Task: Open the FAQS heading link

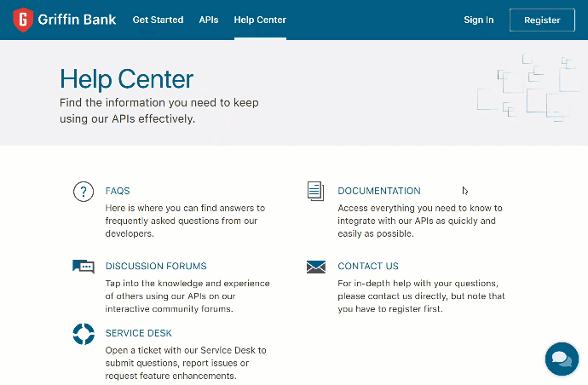Action: (118, 191)
